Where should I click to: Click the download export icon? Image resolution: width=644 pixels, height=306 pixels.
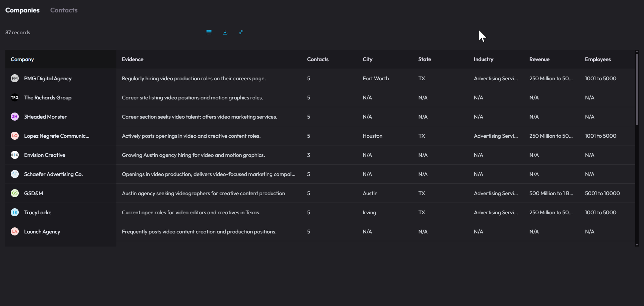[225, 32]
